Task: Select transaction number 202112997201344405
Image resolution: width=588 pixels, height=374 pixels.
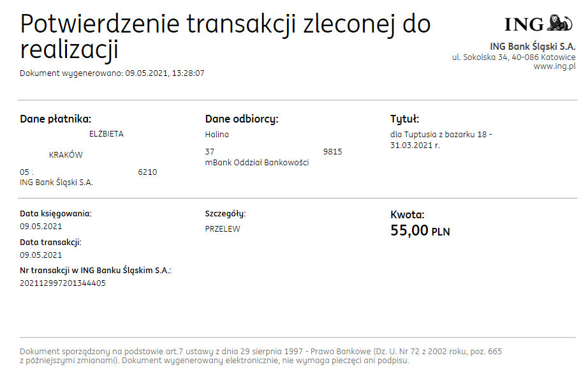Action: tap(62, 283)
